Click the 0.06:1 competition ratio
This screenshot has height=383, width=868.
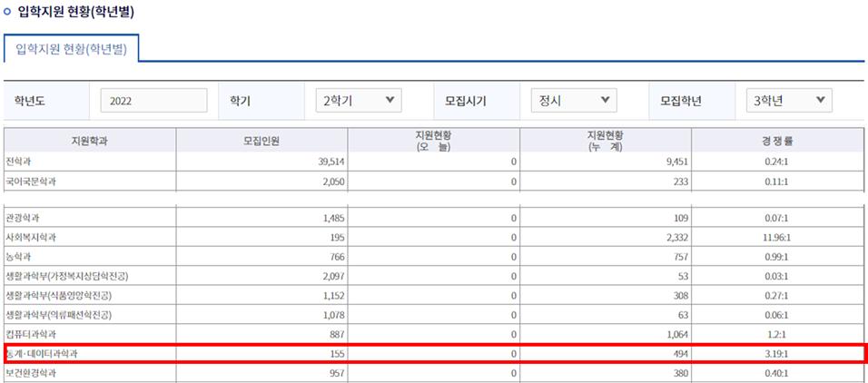pos(777,315)
